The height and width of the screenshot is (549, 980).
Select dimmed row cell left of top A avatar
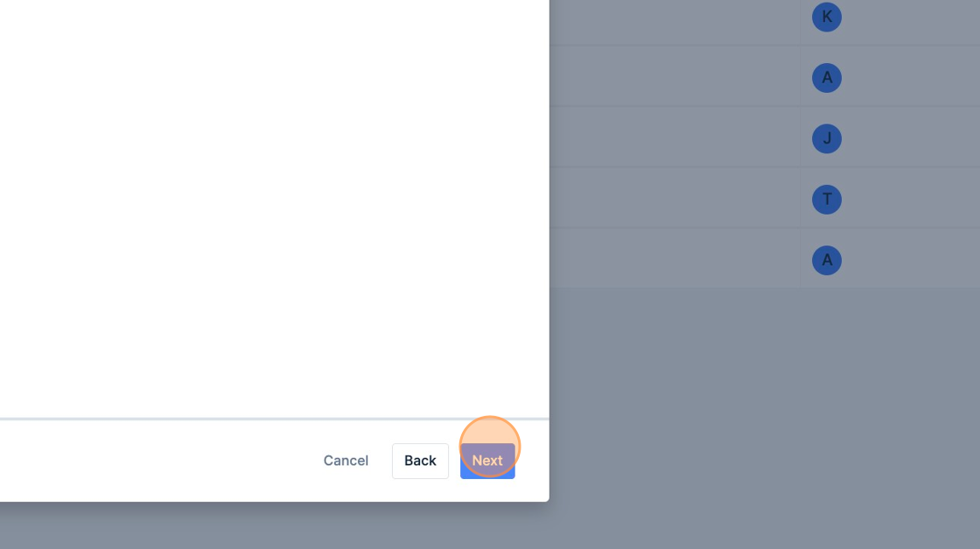[675, 76]
